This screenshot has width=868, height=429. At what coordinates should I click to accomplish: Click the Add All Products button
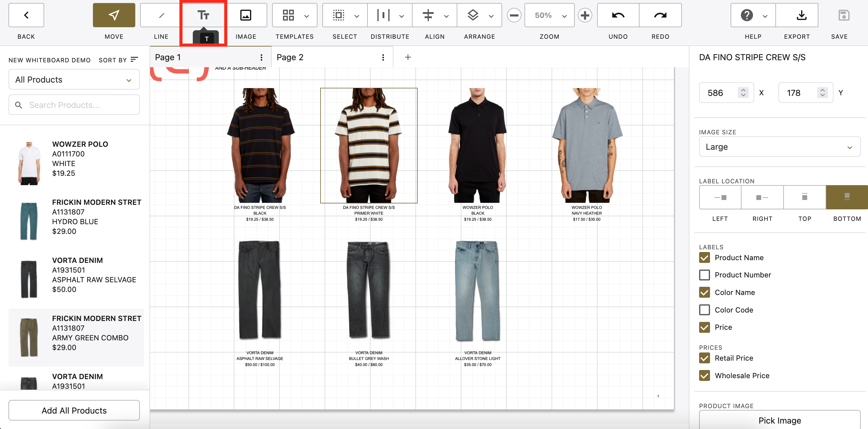click(74, 410)
